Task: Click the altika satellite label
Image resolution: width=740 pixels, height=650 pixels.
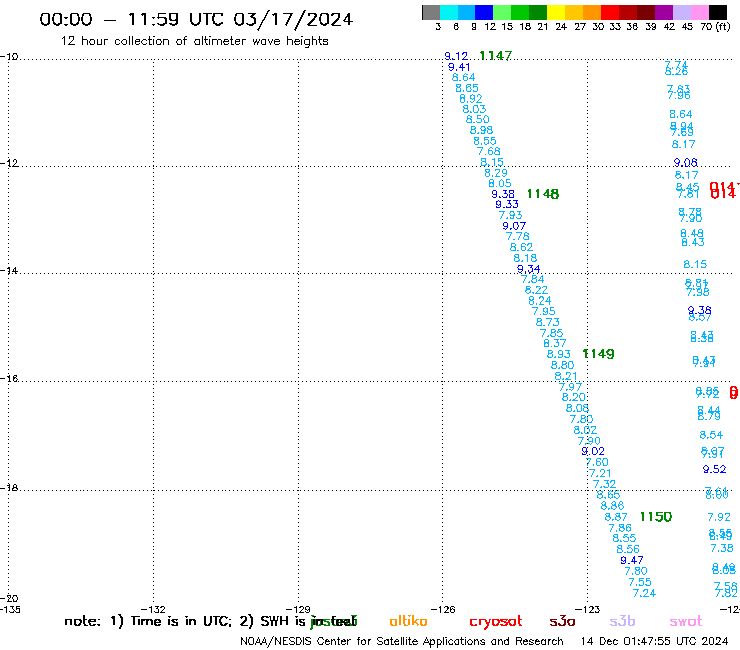Action: click(408, 621)
